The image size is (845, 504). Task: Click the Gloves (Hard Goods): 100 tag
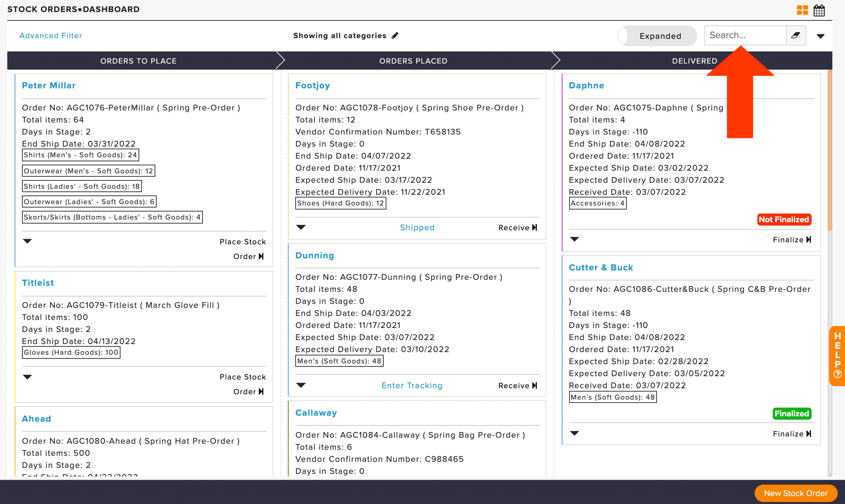pos(71,352)
